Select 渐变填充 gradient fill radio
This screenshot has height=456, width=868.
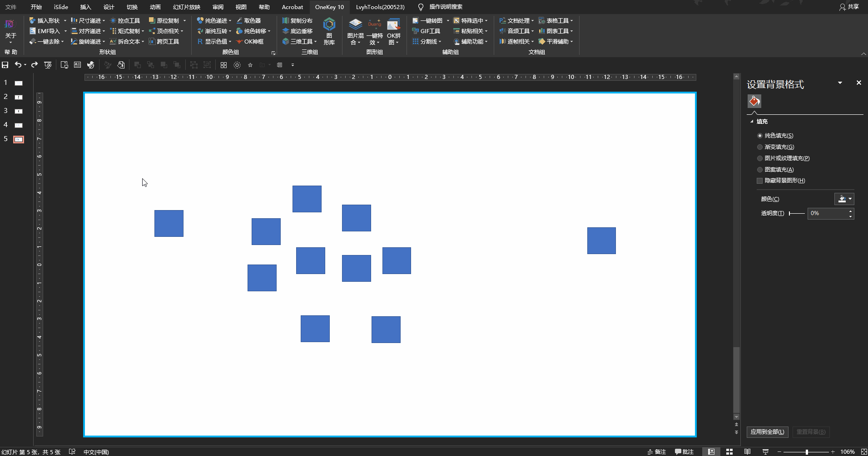point(760,147)
